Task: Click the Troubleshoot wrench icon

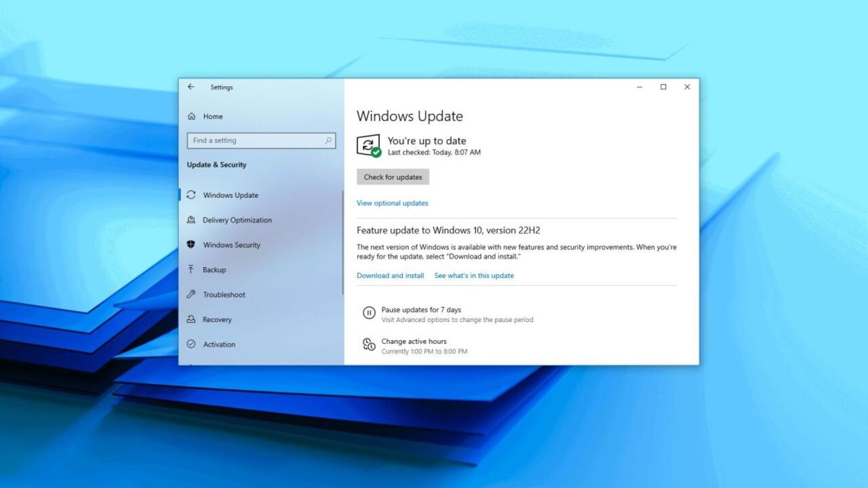Action: click(x=191, y=295)
